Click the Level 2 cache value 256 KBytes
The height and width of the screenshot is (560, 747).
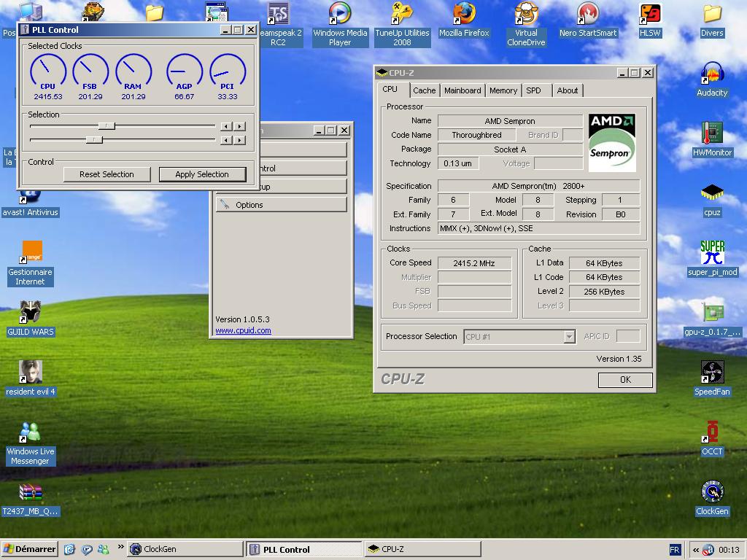point(604,292)
